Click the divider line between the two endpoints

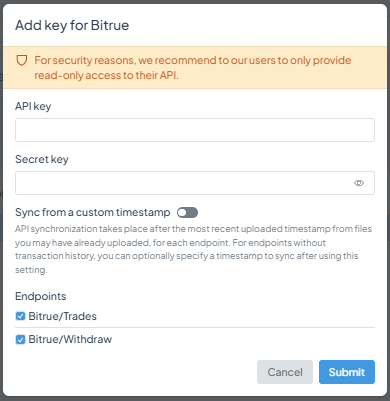coord(195,327)
